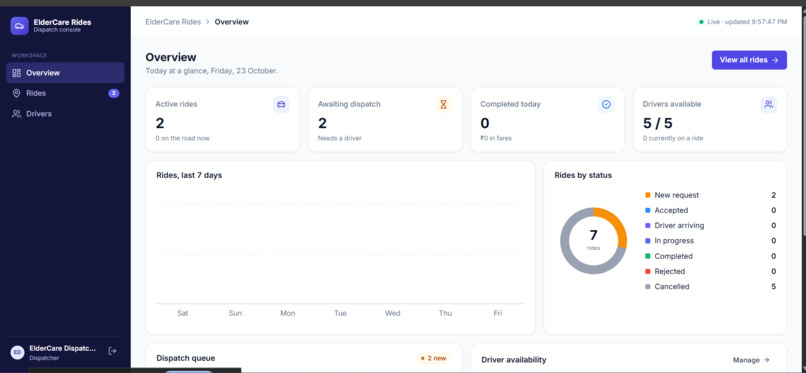The height and width of the screenshot is (373, 806).
Task: Click the Active rides card title
Action: [176, 104]
